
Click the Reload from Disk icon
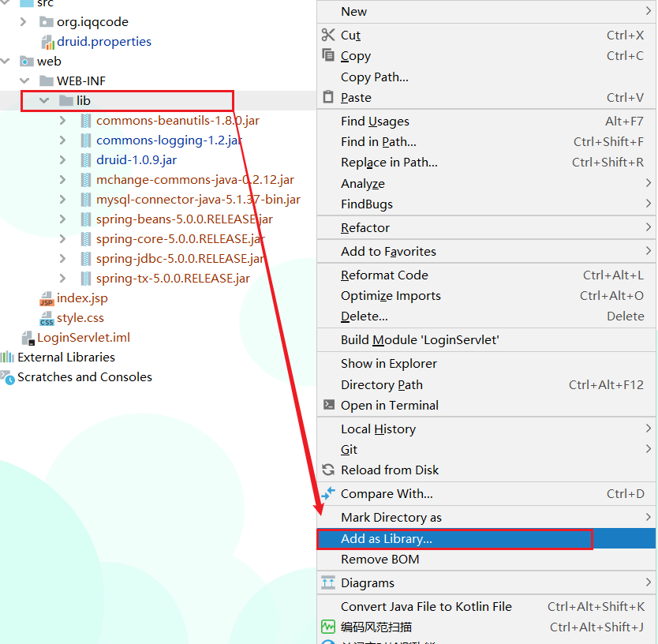(328, 470)
